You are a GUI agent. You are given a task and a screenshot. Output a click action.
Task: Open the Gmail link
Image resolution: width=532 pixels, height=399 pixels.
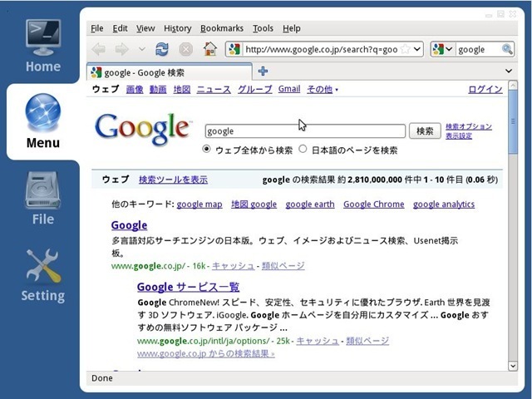pos(289,89)
